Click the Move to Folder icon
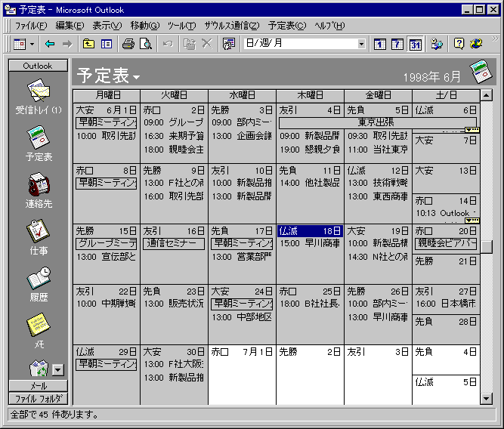 click(190, 44)
